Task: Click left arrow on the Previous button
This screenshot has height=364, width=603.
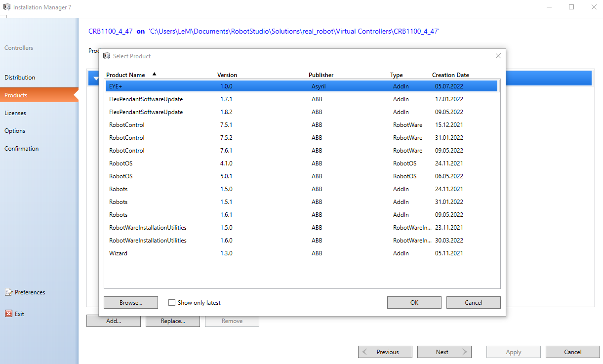Action: click(364, 352)
